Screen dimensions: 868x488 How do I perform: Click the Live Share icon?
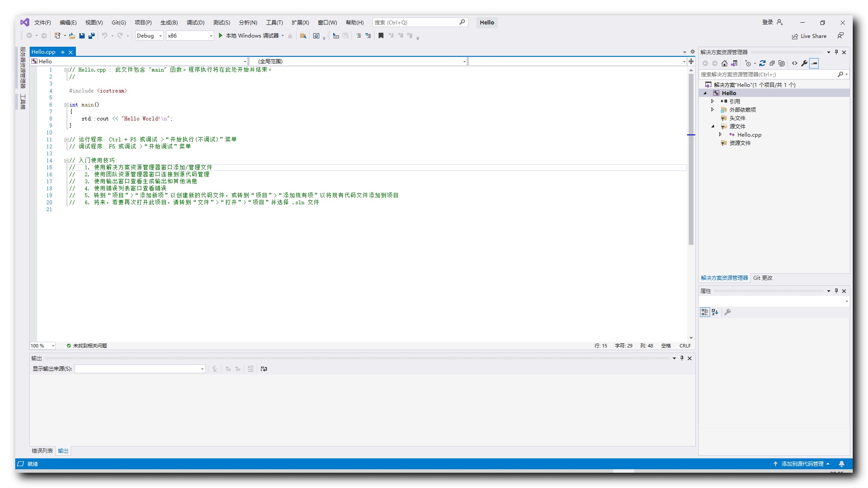click(x=795, y=36)
